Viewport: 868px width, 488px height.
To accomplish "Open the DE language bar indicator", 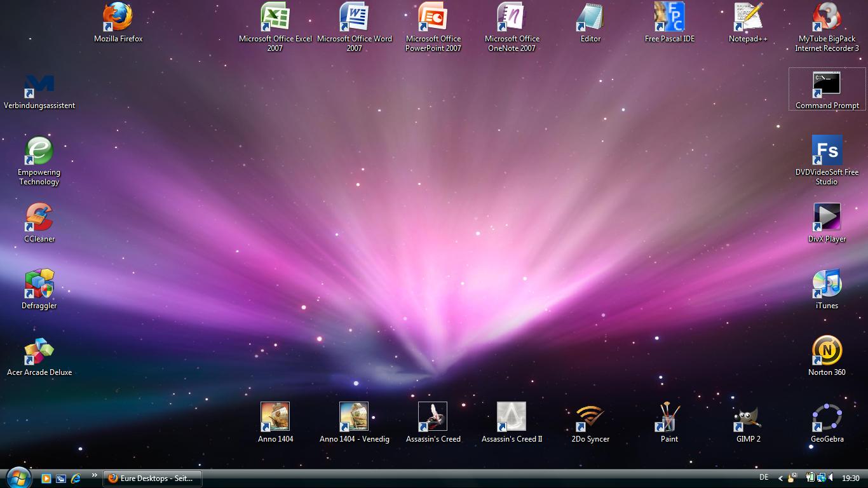I will (x=764, y=478).
